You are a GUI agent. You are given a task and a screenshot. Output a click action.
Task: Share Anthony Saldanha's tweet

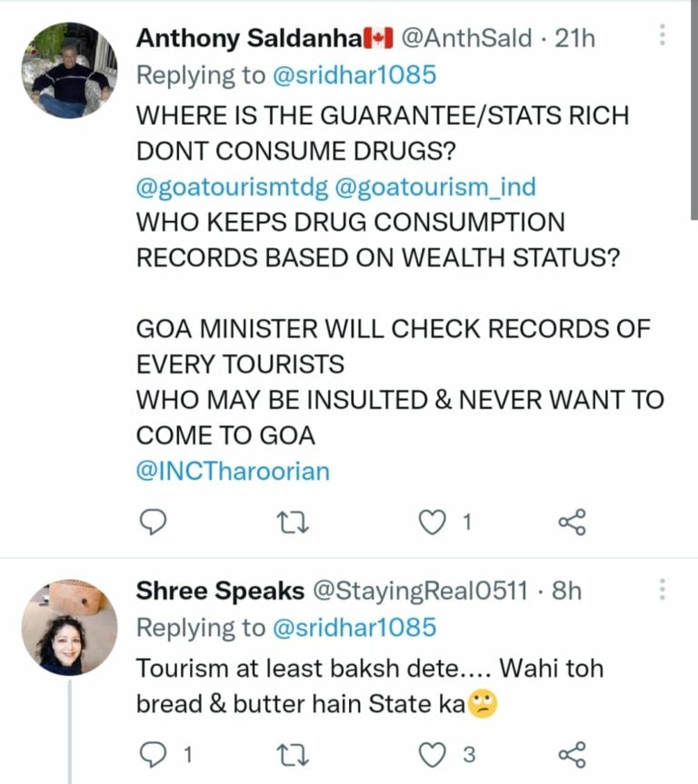click(x=572, y=521)
